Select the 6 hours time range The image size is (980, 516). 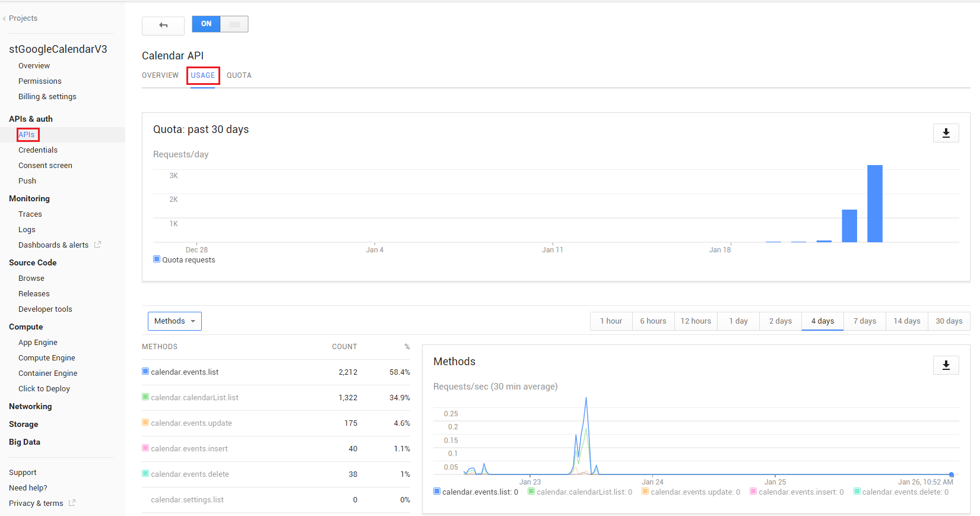point(653,321)
